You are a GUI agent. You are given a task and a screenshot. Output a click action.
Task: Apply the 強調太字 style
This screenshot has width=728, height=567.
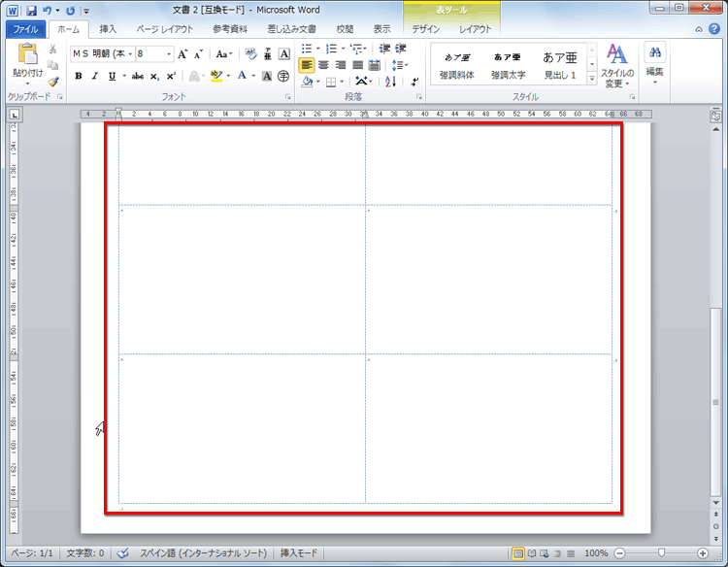pyautogui.click(x=509, y=65)
